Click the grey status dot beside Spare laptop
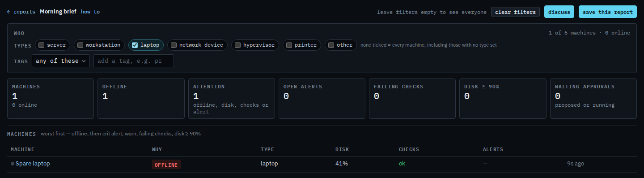This screenshot has height=178, width=644. (13, 164)
